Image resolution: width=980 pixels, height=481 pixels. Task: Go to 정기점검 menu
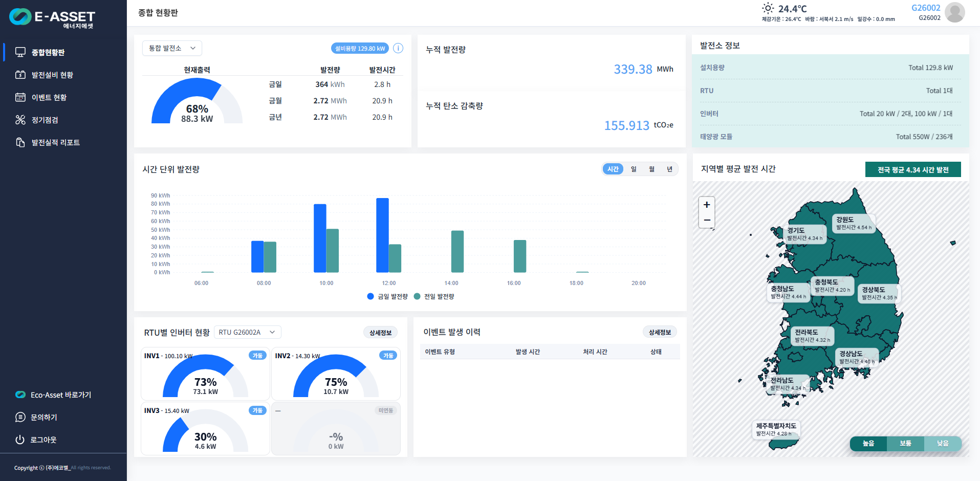coord(45,120)
